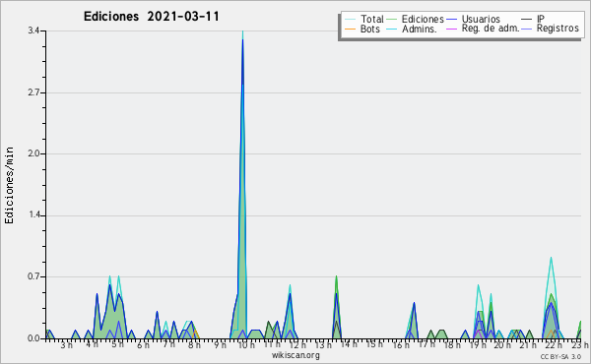Click the 'Total' legend entry

click(x=364, y=19)
